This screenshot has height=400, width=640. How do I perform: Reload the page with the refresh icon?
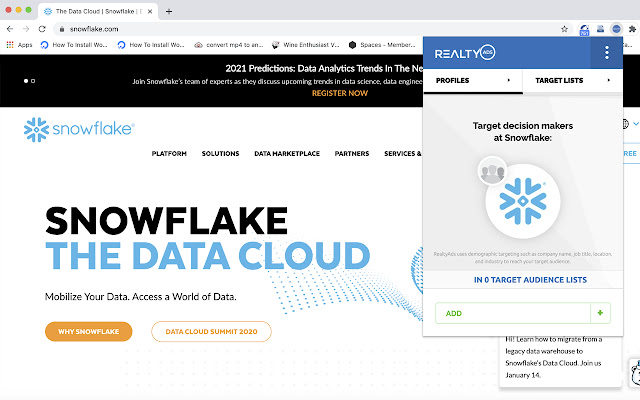tap(42, 29)
